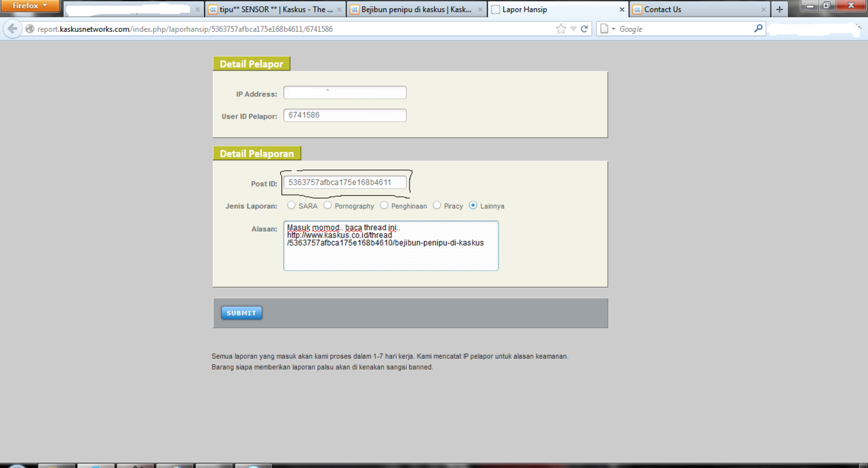This screenshot has width=868, height=468.
Task: Click the 'Barang siapa memberikan laporan palsu' warning
Action: point(322,367)
